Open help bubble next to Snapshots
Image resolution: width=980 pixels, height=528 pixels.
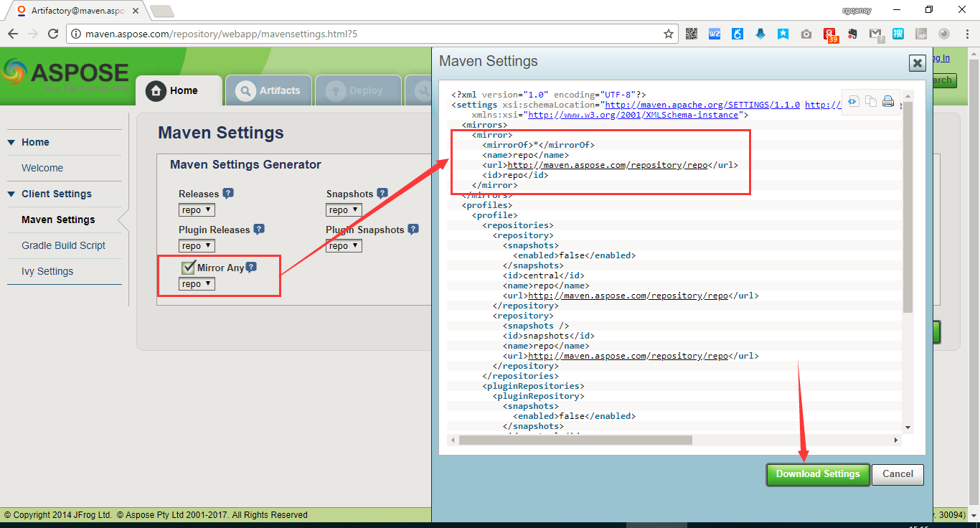pos(382,193)
